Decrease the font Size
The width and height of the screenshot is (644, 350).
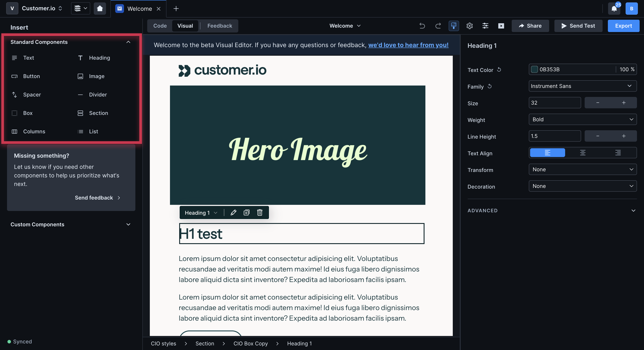tap(598, 103)
